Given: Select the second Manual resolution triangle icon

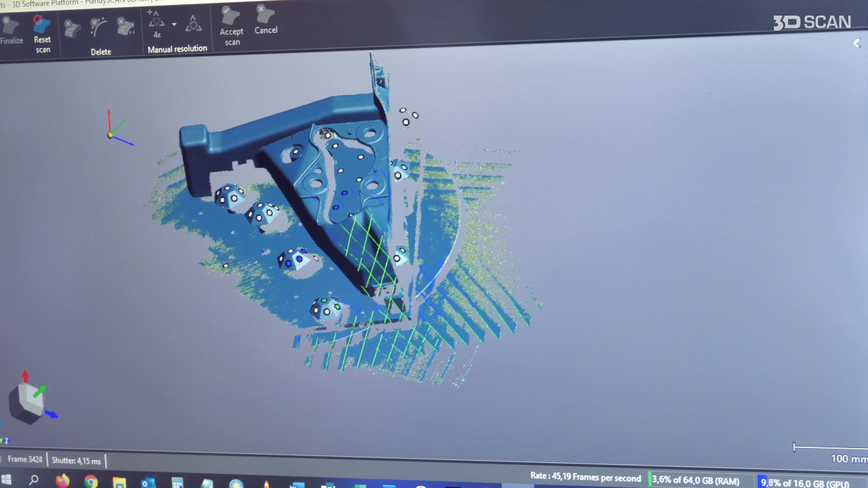Looking at the screenshot, I should (193, 24).
